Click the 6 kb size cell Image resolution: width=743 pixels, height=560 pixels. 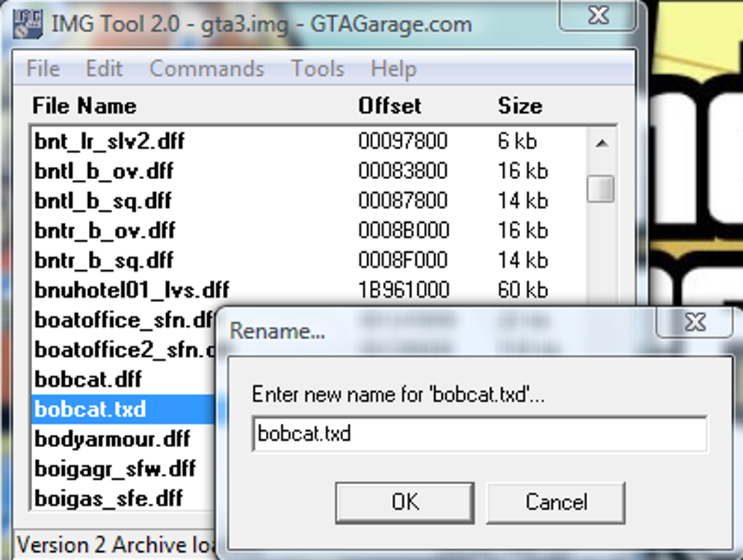point(517,141)
